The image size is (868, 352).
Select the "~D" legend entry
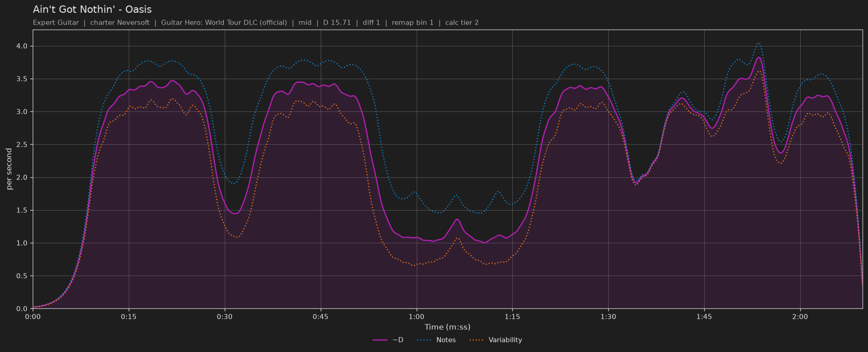click(x=388, y=340)
